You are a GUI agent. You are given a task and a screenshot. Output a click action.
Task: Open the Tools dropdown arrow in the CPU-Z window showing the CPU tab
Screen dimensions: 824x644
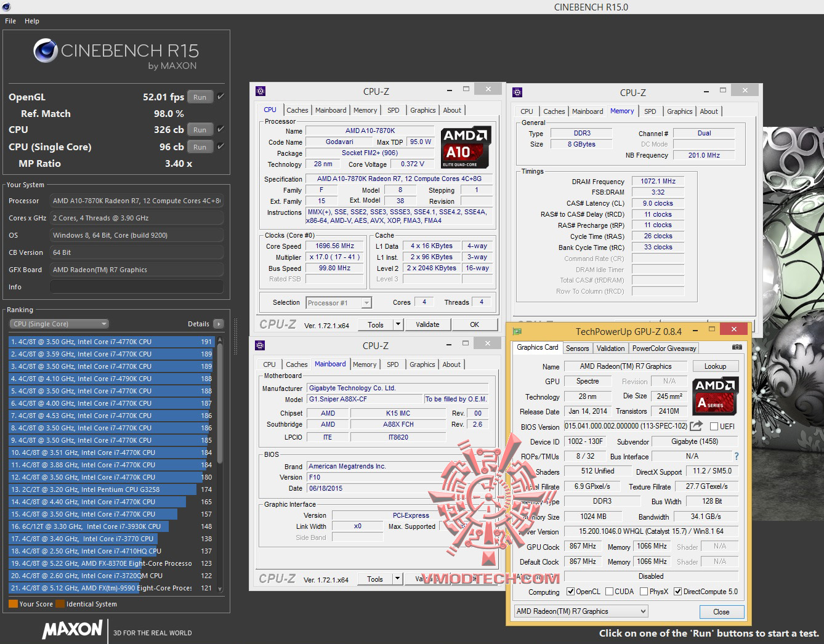click(x=398, y=324)
